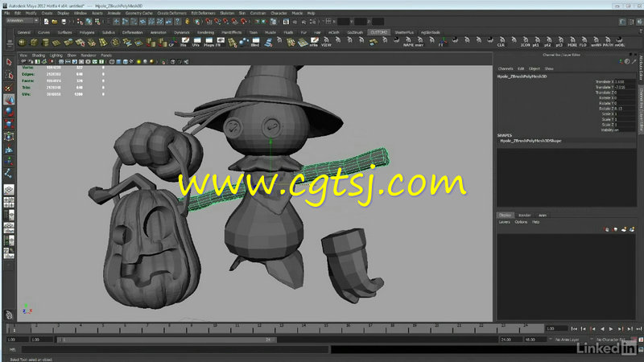Activate the Scale tool in toolbox
644x362 pixels.
point(9,125)
